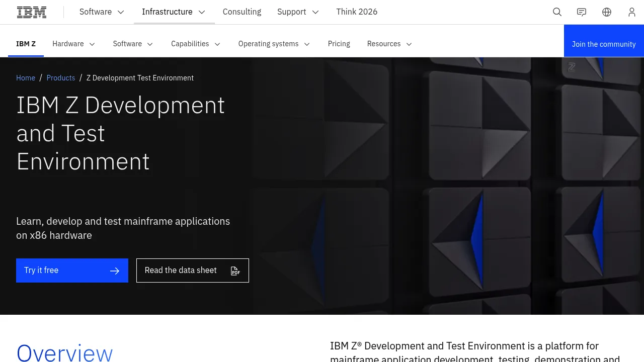The height and width of the screenshot is (362, 644).
Task: Open the search magnifier icon
Action: tap(557, 12)
